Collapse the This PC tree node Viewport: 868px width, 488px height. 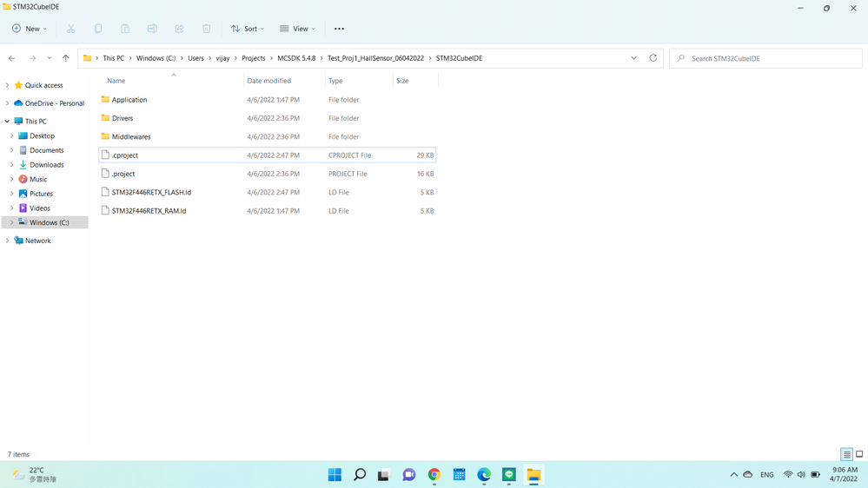(7, 122)
